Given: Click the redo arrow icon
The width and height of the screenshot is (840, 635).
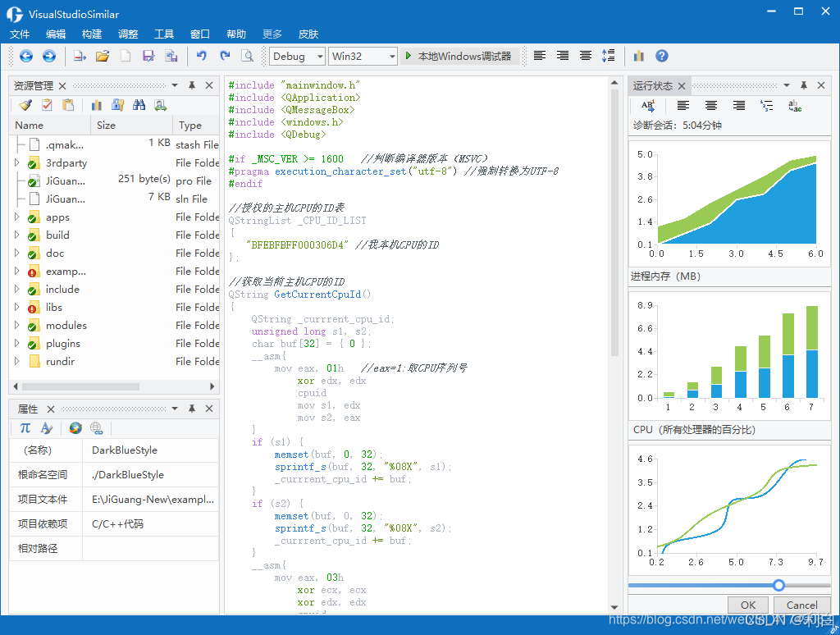Looking at the screenshot, I should [x=225, y=56].
